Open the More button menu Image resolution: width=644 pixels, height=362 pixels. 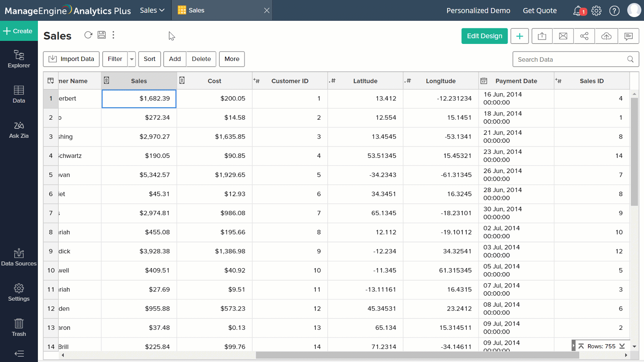pos(231,59)
